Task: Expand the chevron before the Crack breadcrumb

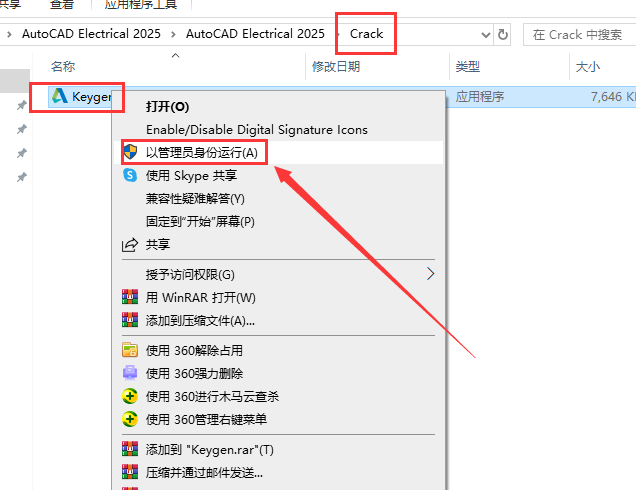Action: click(x=337, y=34)
